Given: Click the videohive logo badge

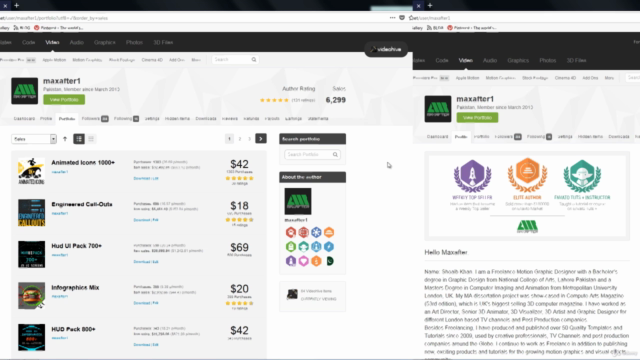Looking at the screenshot, I should (x=386, y=49).
